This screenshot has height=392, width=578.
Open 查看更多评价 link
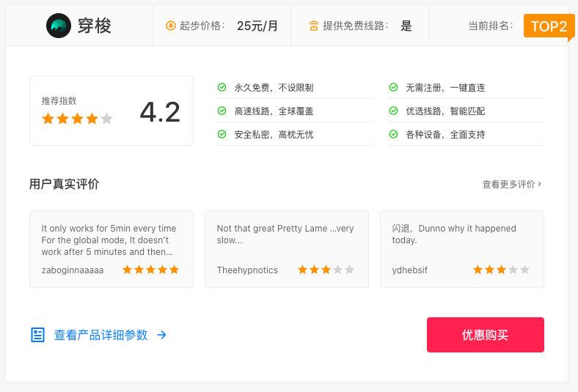pos(512,184)
